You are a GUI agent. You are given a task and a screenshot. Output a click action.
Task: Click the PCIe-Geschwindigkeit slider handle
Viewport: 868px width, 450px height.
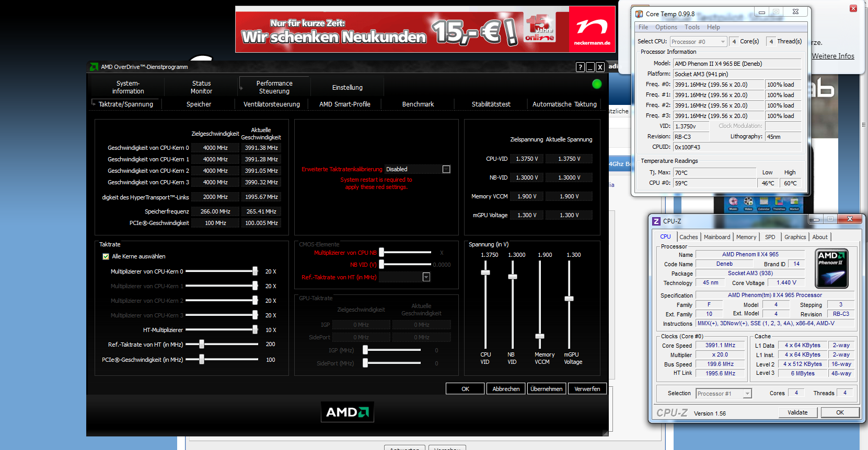(x=202, y=359)
